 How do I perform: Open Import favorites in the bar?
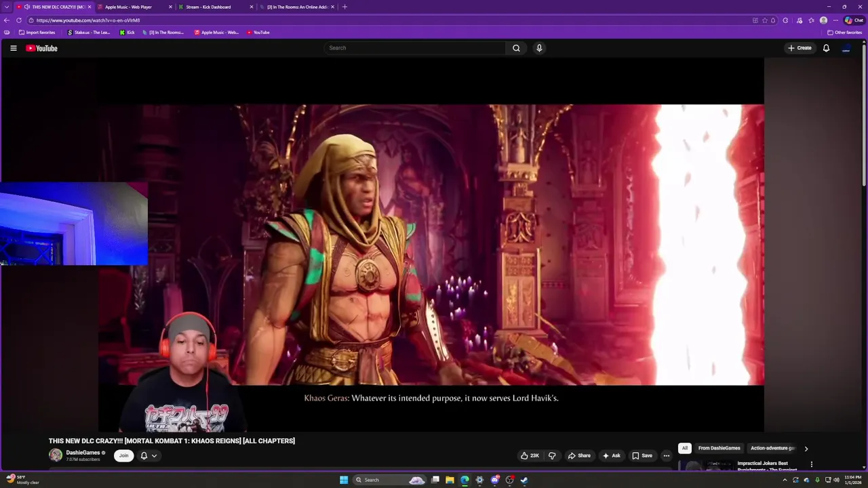tap(37, 33)
